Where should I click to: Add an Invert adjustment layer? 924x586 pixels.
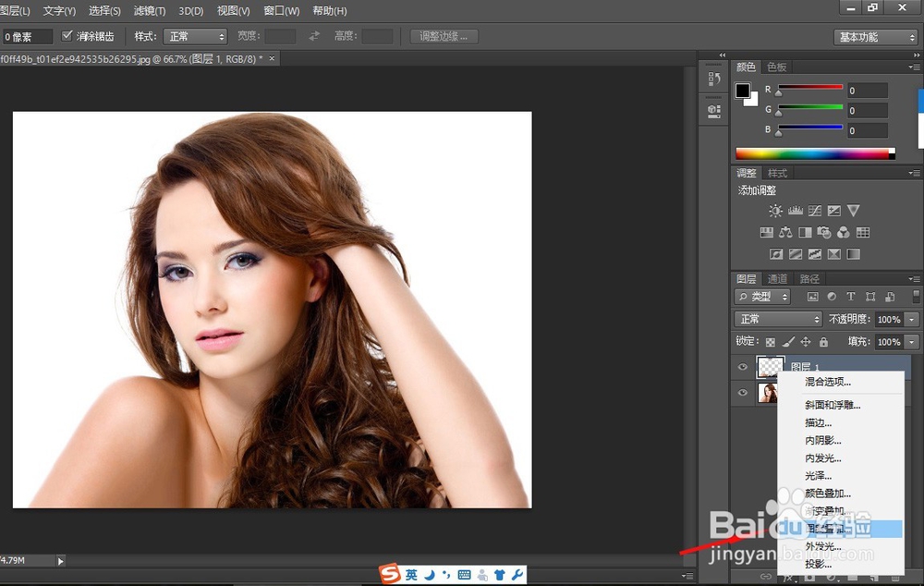(776, 254)
